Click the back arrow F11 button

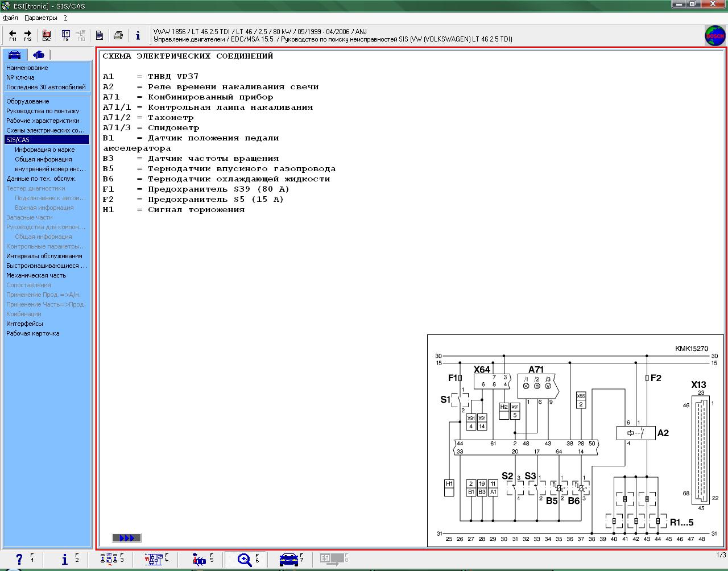point(13,35)
